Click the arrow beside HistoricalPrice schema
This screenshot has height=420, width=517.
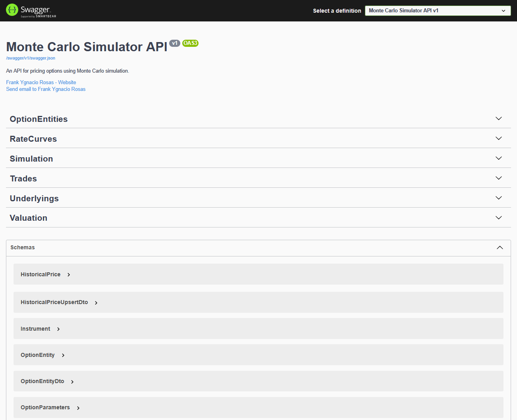point(68,274)
